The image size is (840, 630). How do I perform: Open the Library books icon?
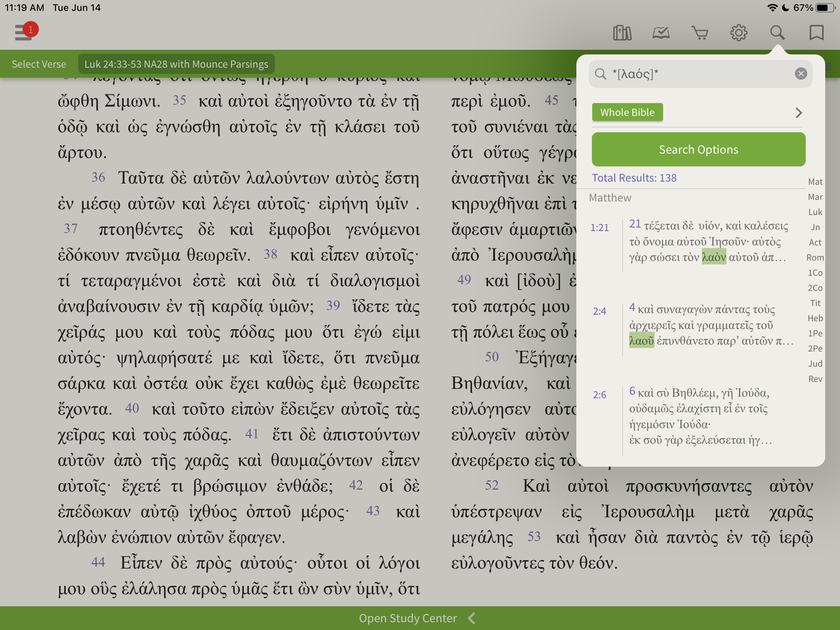pos(622,33)
